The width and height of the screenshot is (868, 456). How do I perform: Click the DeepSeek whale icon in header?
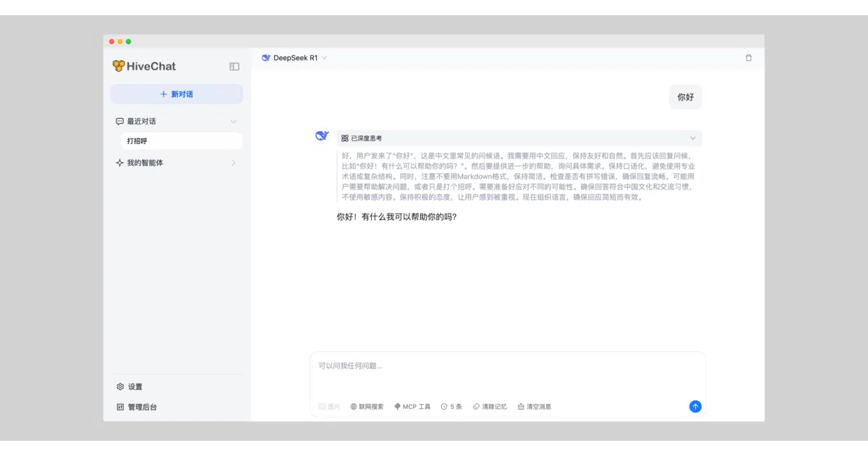tap(266, 58)
